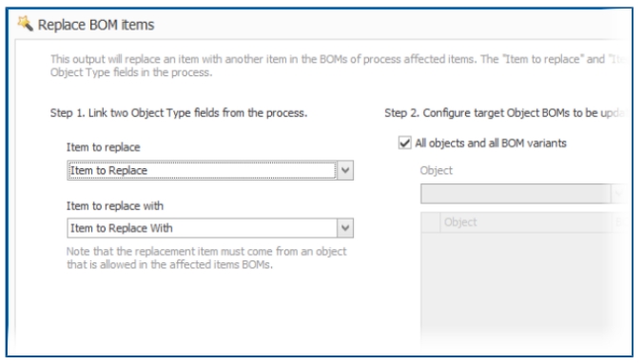Open the Item to replace dropdown arrow
This screenshot has height=364, width=643.
[x=345, y=170]
